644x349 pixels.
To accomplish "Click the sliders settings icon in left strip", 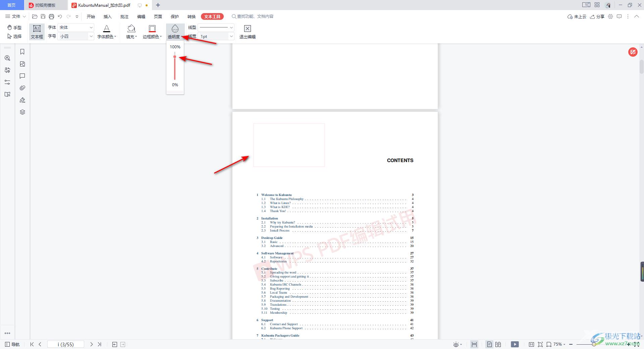I will click(x=7, y=82).
